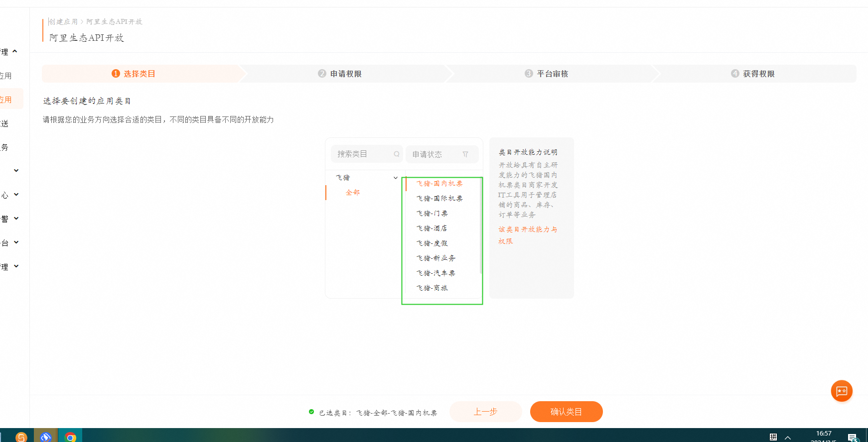Open the blue app icon in taskbar

click(x=46, y=437)
